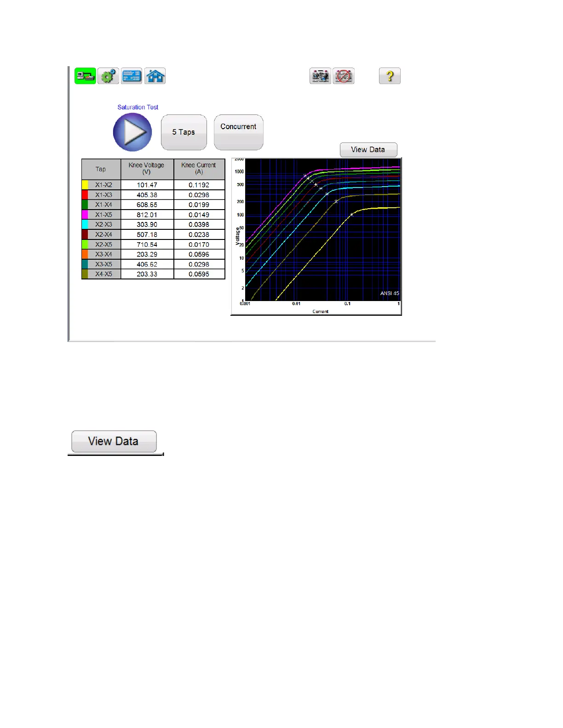Click the yellow X1-X2 color swatch
Screen dimensions: 563x728
click(x=85, y=185)
